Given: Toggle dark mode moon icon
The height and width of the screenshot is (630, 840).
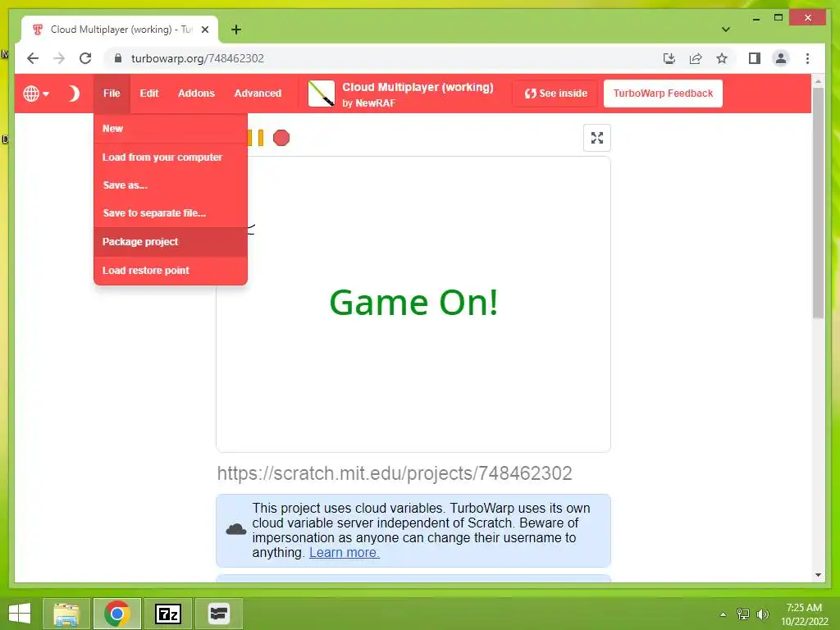Looking at the screenshot, I should (x=74, y=94).
